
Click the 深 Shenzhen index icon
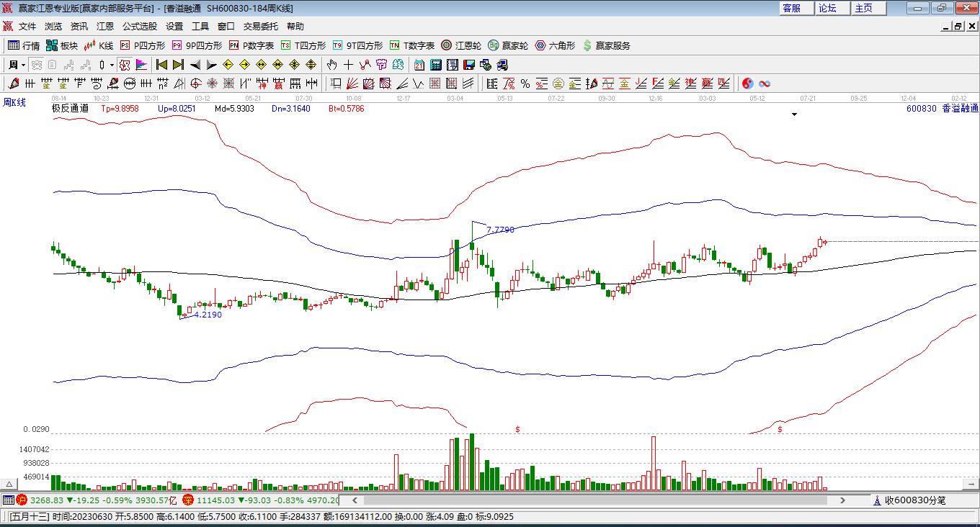click(x=187, y=500)
